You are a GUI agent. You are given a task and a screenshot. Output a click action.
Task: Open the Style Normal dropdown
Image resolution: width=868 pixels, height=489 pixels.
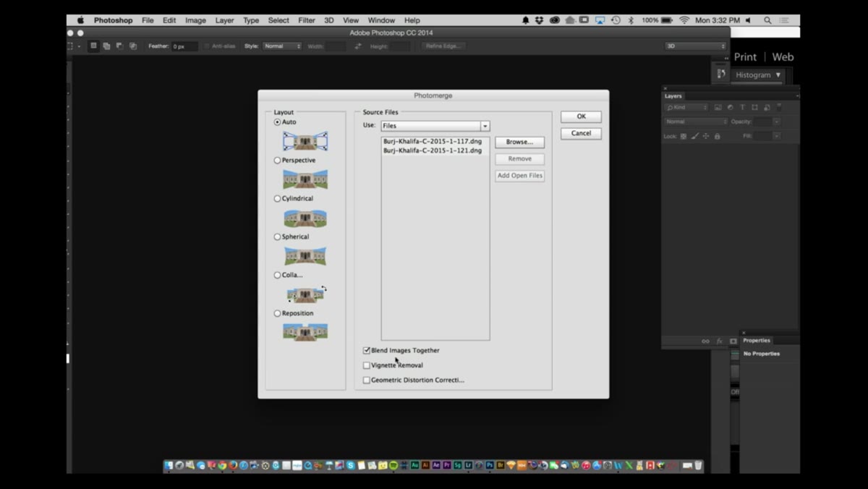coord(282,46)
